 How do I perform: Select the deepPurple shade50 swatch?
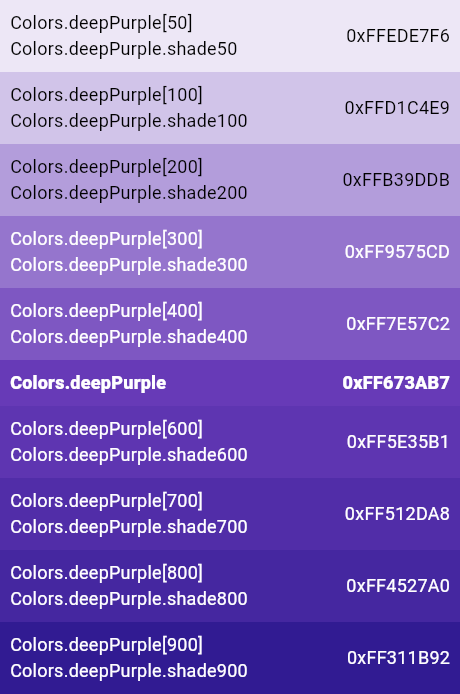pos(230,36)
